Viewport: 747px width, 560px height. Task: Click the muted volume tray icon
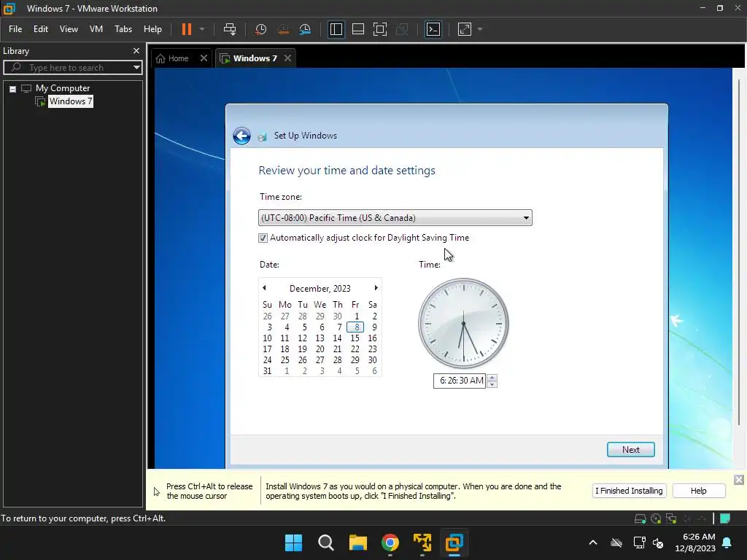[658, 542]
